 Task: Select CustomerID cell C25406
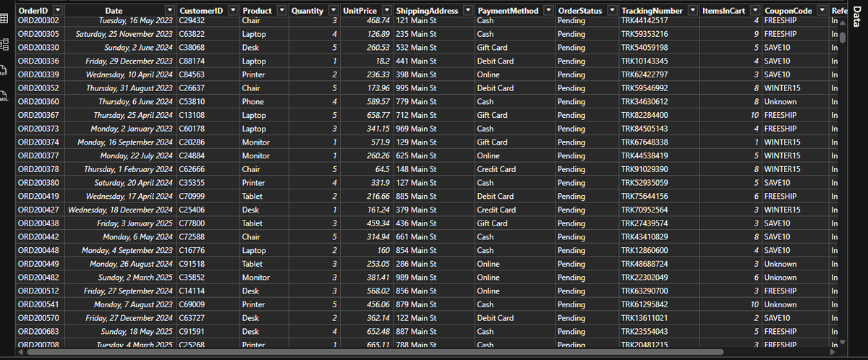pos(207,209)
